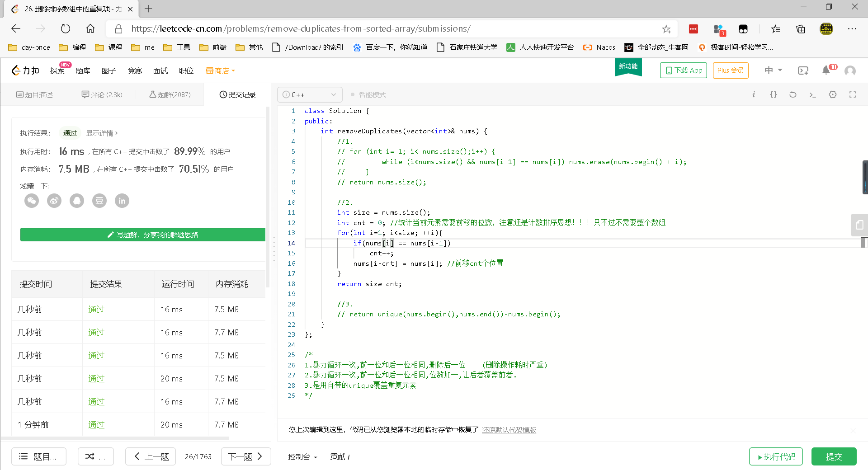Screen dimensions: 868x470
Task: Place cursor on code line 14
Action: pyautogui.click(x=583, y=243)
